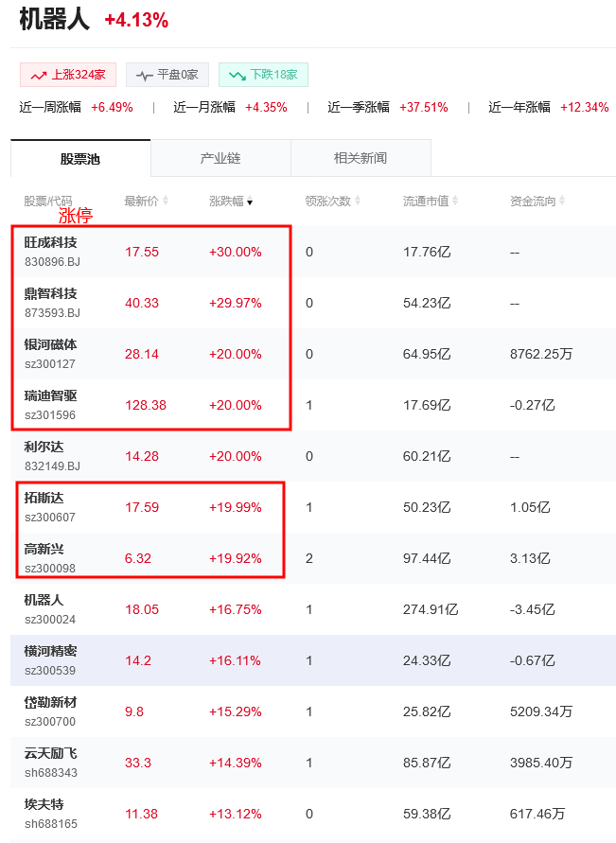The width and height of the screenshot is (616, 843).
Task: Open the 相关新闻 tab
Action: [x=361, y=158]
